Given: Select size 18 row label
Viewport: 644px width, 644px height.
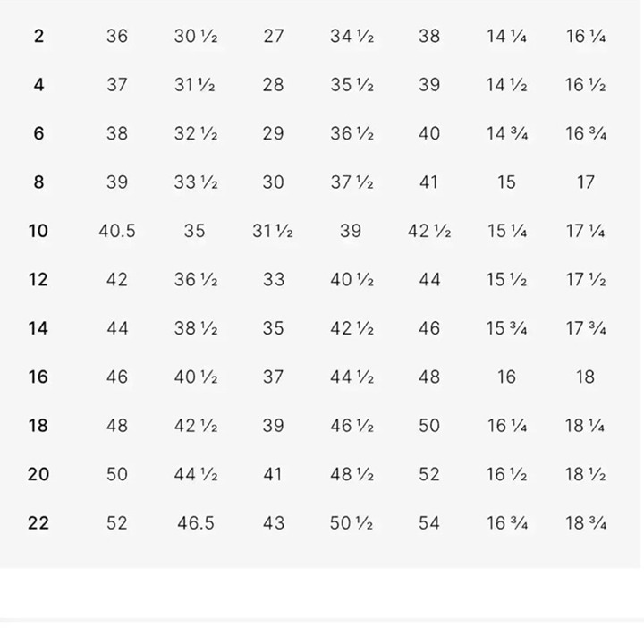Looking at the screenshot, I should [38, 426].
